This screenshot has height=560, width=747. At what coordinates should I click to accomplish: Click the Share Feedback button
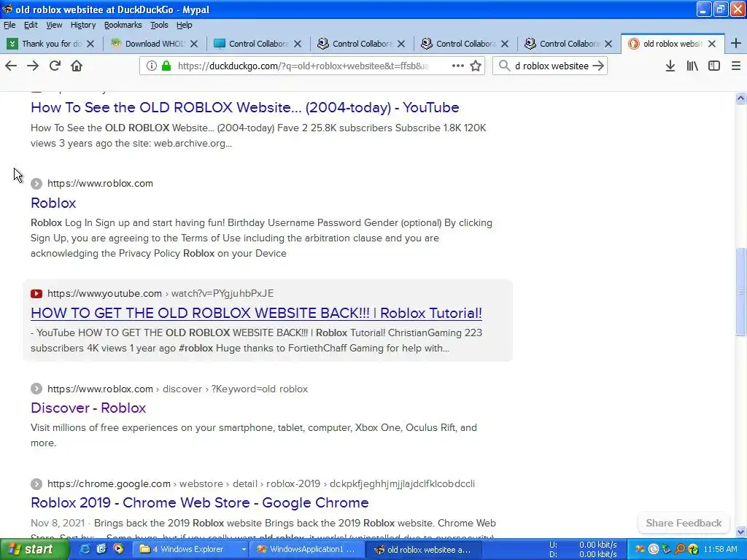point(684,524)
